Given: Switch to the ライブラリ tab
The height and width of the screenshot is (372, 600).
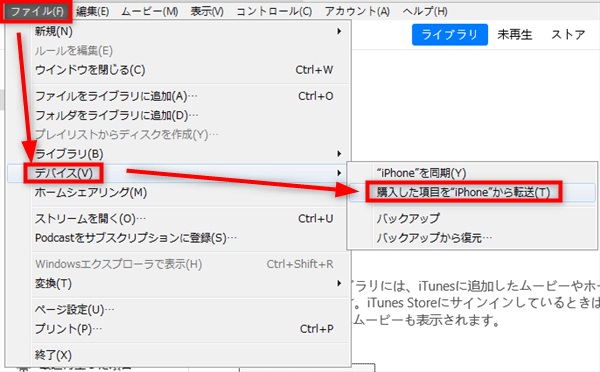Looking at the screenshot, I should (450, 35).
